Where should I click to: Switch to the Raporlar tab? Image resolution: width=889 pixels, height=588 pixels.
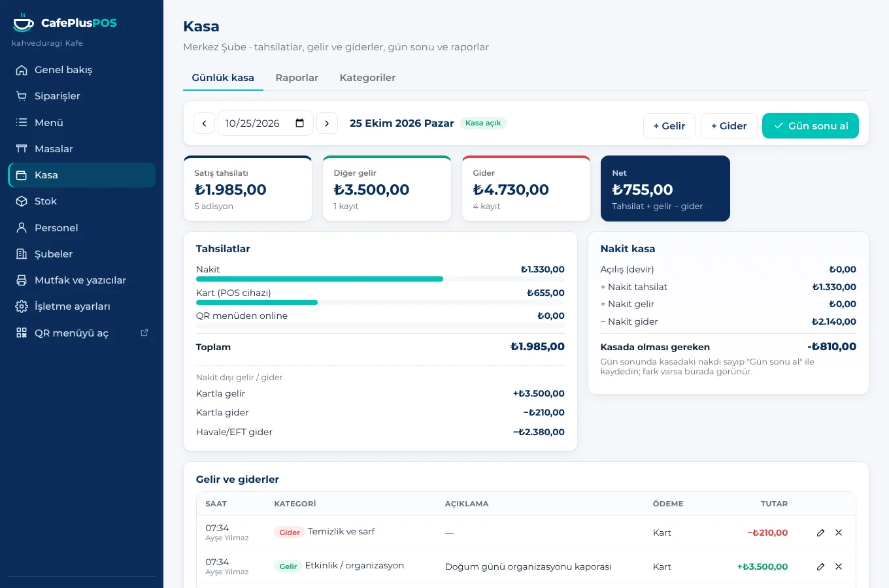pyautogui.click(x=297, y=78)
